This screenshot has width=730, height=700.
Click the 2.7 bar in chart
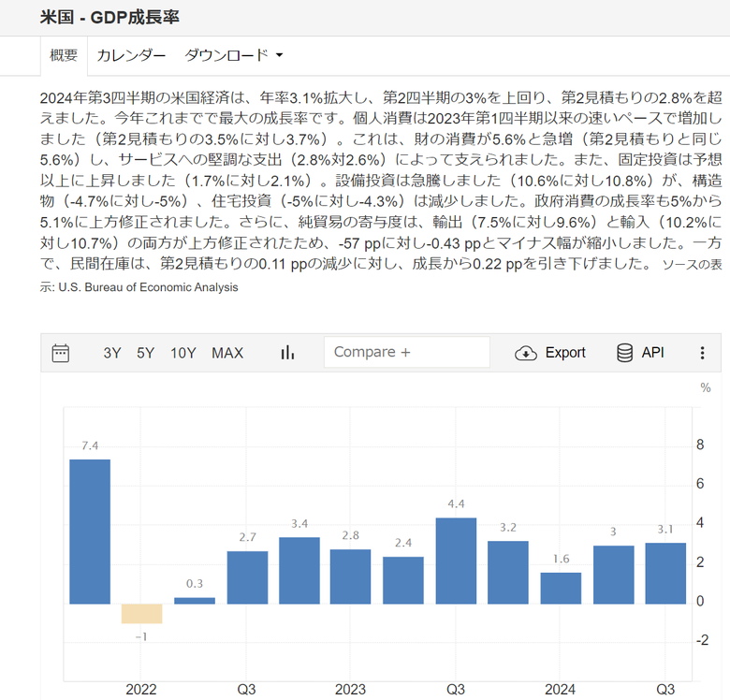point(247,577)
